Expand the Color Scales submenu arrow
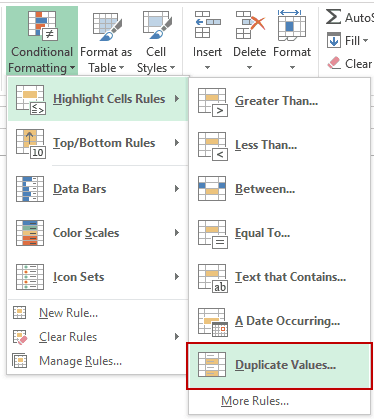The image size is (376, 419). pos(177,232)
